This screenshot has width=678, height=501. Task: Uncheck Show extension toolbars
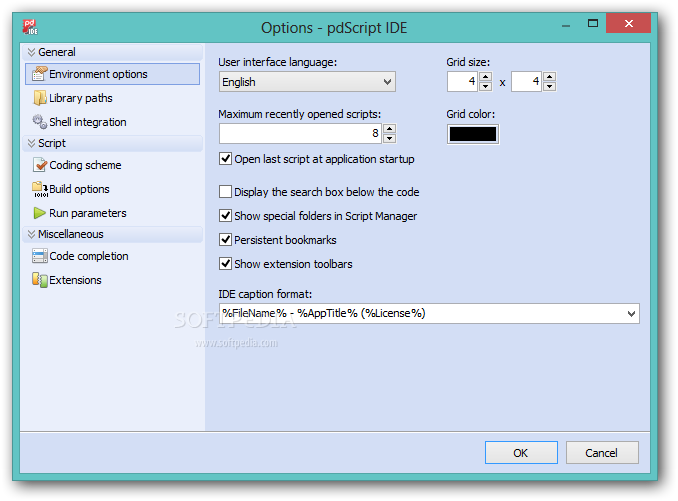[225, 263]
